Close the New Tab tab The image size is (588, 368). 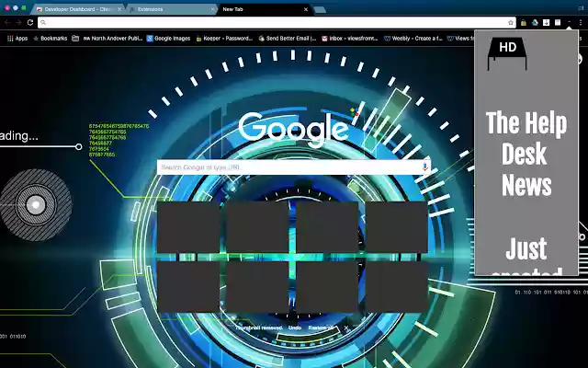(306, 9)
